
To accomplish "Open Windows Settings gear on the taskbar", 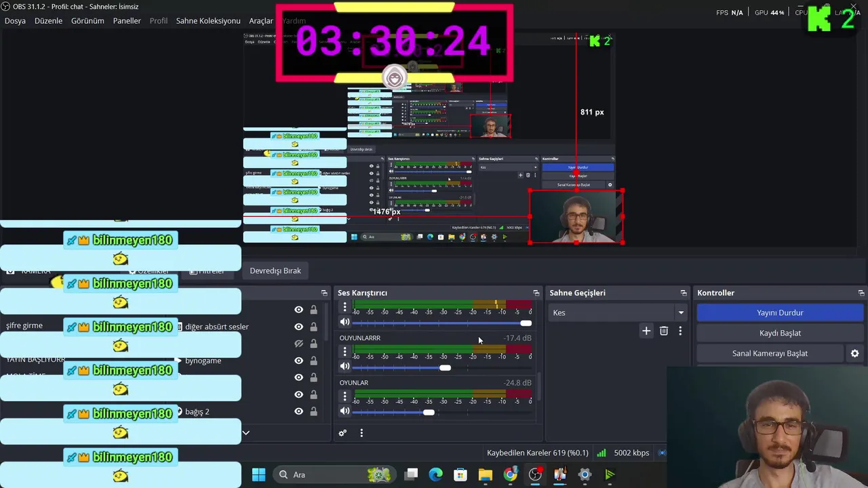I will click(x=585, y=474).
